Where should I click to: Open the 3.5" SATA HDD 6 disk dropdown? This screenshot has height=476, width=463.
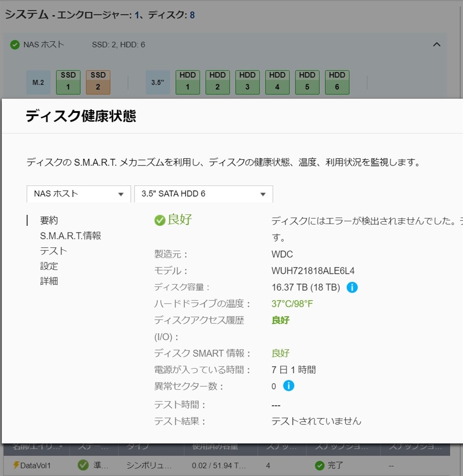click(203, 194)
